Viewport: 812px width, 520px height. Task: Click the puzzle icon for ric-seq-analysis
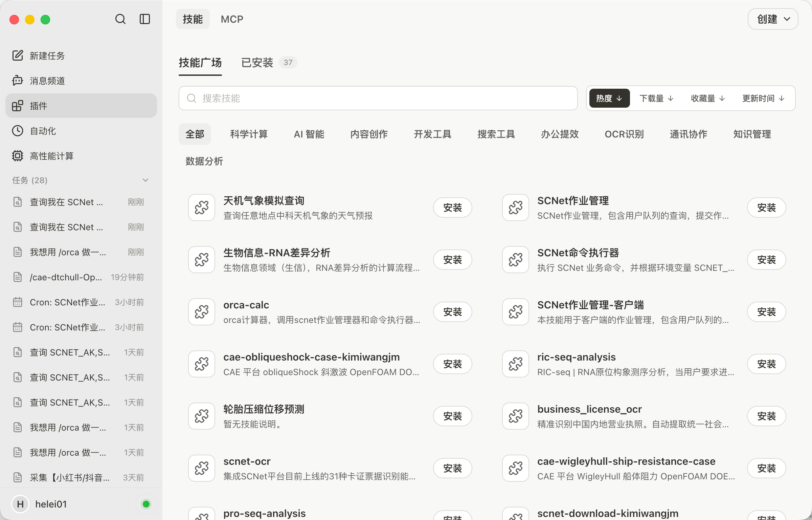click(x=516, y=364)
